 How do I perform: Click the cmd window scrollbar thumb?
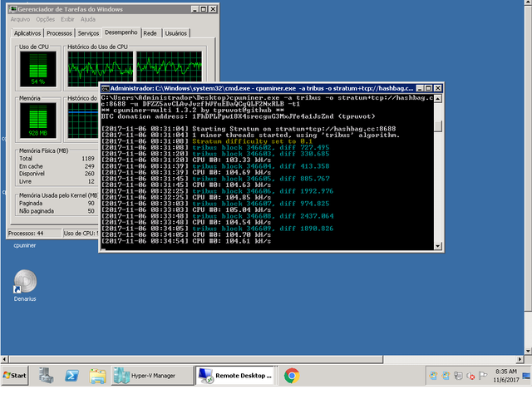tap(438, 126)
